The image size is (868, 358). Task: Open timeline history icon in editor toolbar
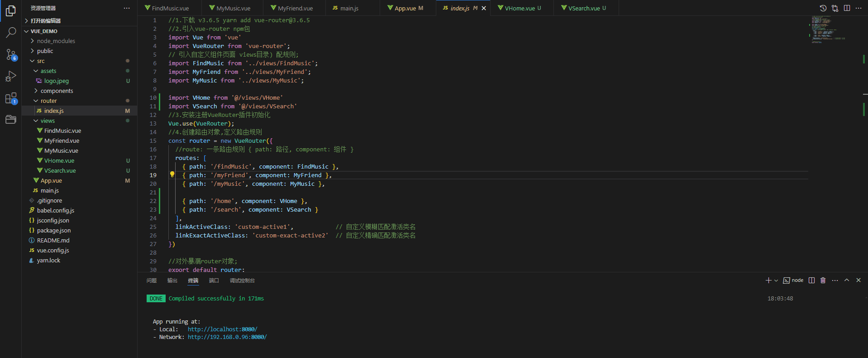[x=823, y=8]
